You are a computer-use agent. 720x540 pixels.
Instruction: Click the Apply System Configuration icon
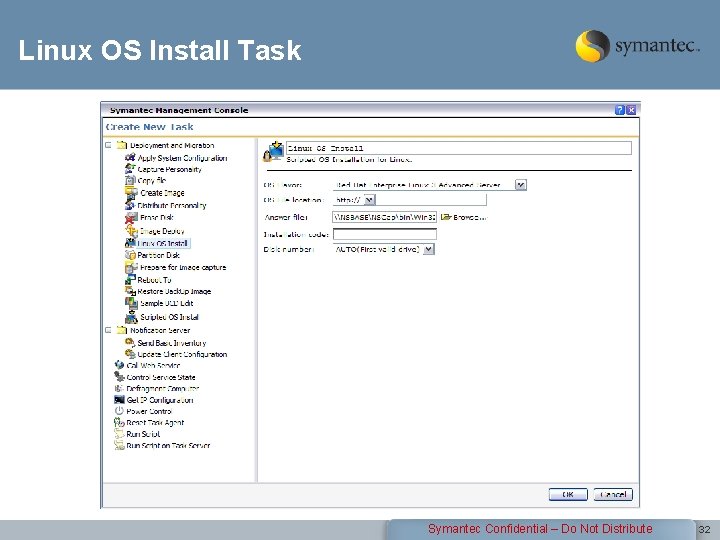click(130, 158)
